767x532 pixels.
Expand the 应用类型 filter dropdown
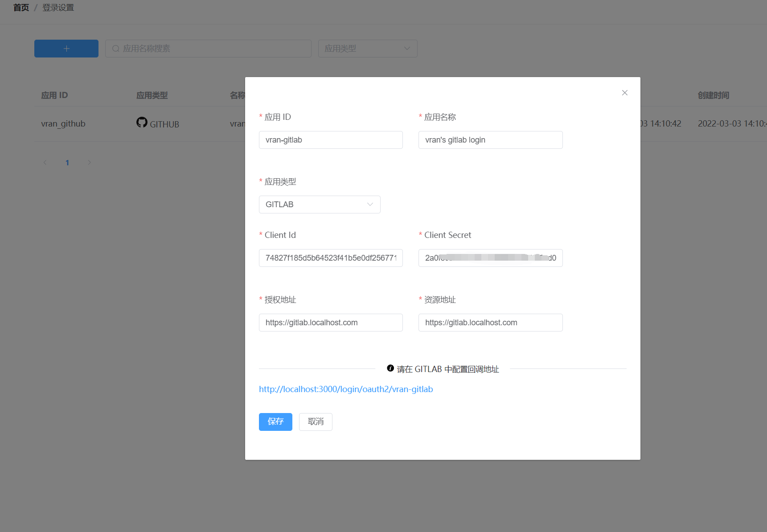coord(367,49)
